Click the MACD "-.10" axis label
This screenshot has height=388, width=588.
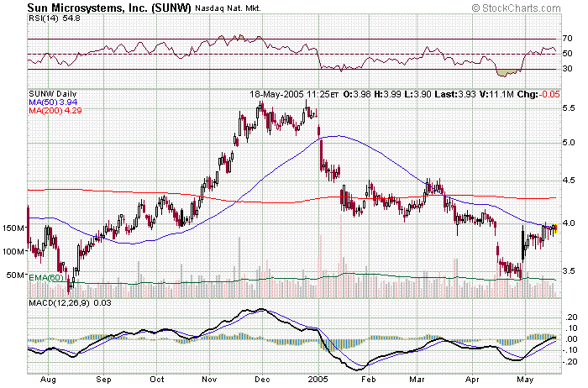[570, 350]
